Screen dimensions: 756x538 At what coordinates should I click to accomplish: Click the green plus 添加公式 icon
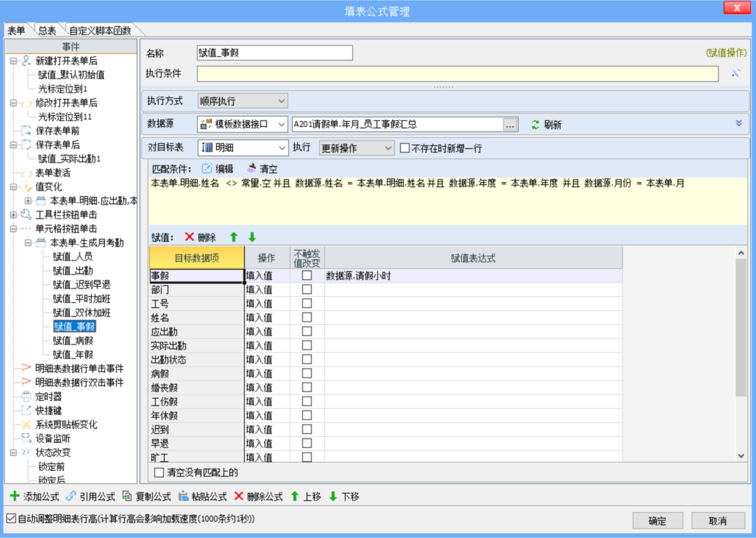click(x=15, y=496)
